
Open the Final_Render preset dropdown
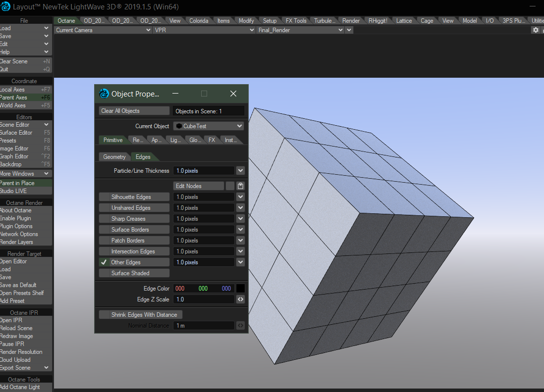tap(300, 30)
